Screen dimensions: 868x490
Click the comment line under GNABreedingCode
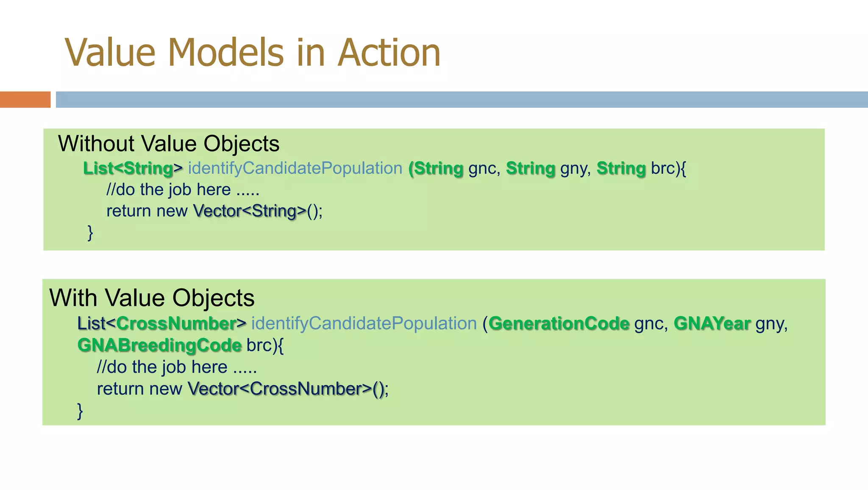tap(177, 367)
